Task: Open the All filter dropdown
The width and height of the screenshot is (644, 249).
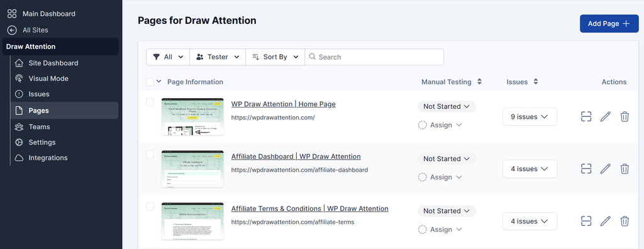Action: (168, 57)
